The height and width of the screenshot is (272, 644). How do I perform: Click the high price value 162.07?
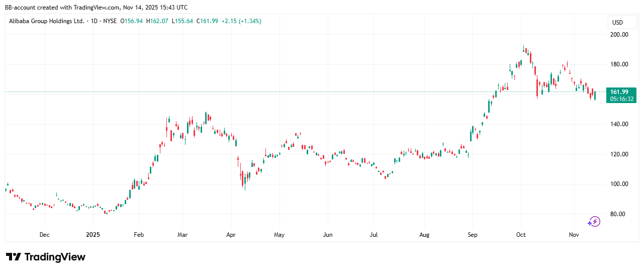click(x=160, y=21)
